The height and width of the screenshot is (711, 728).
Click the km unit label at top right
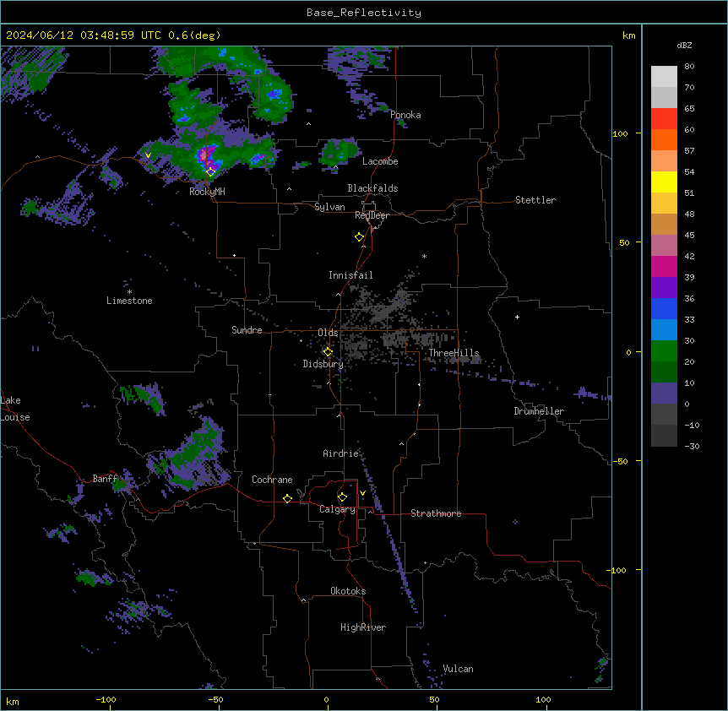pos(629,35)
